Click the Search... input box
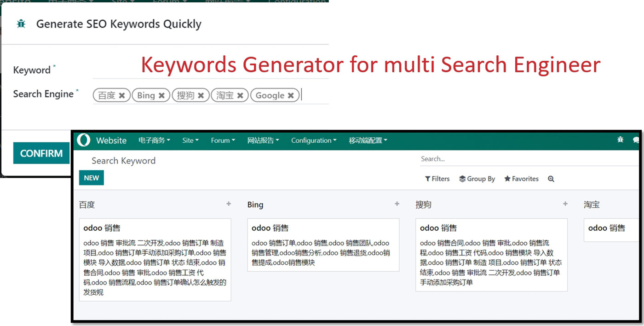This screenshot has width=644, height=326. coord(529,159)
